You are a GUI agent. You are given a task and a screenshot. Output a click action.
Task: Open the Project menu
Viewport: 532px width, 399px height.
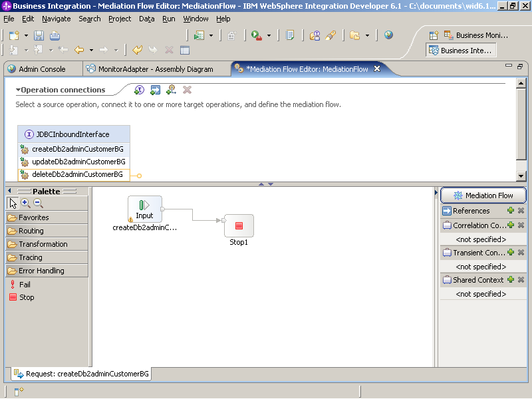[120, 19]
